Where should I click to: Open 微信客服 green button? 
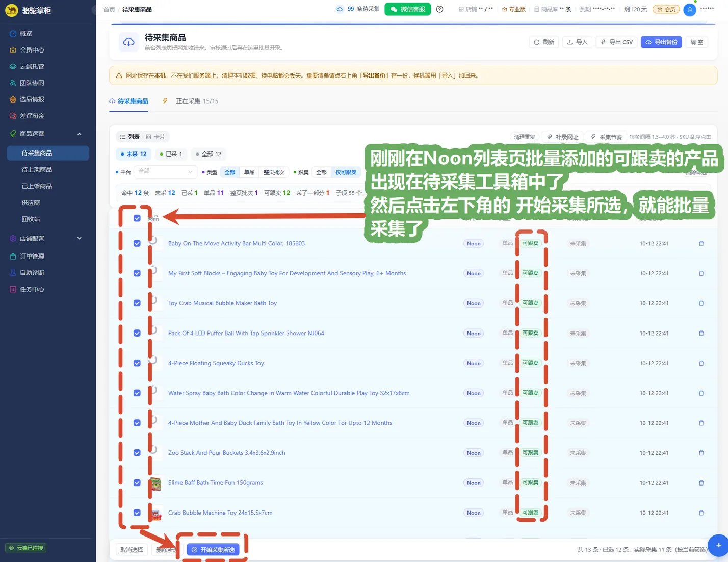tap(407, 9)
